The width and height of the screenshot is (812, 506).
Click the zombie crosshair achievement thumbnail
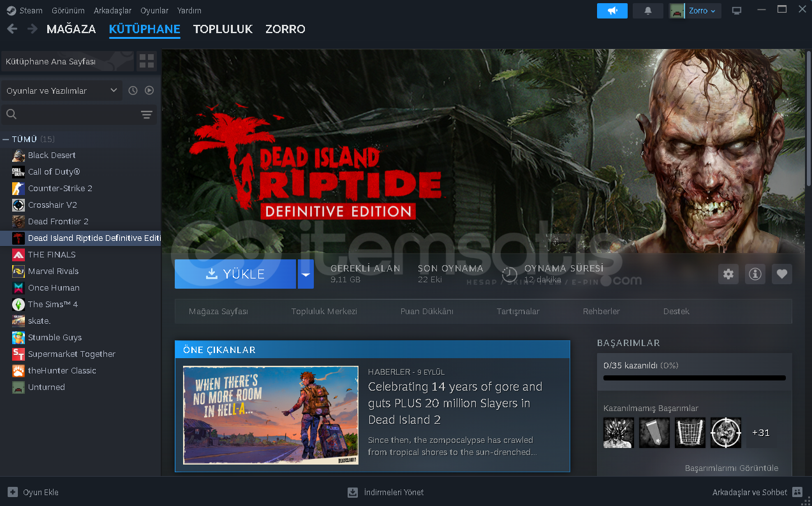(726, 433)
